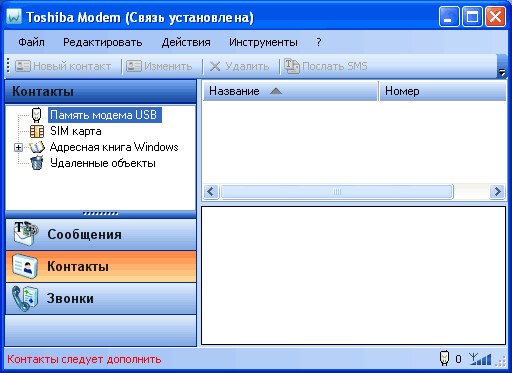Click the deleted items trash icon
This screenshot has width=512, height=373.
[37, 163]
